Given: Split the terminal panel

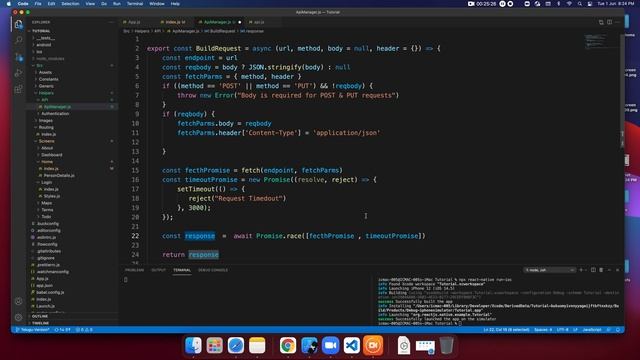Looking at the screenshot, I should [593, 270].
